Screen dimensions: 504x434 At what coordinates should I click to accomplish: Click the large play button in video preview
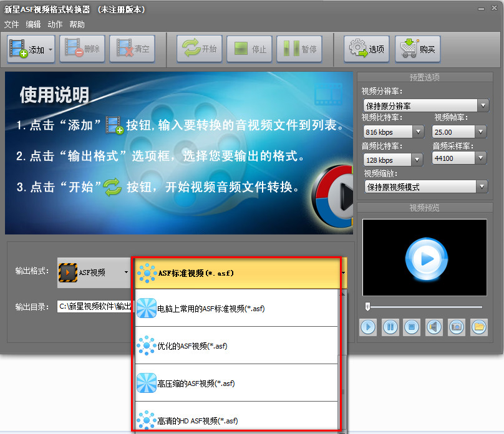tap(426, 258)
